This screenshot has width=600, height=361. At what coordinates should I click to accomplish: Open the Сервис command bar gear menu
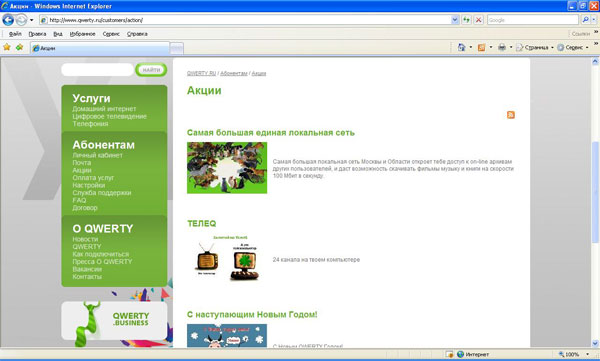[x=573, y=47]
